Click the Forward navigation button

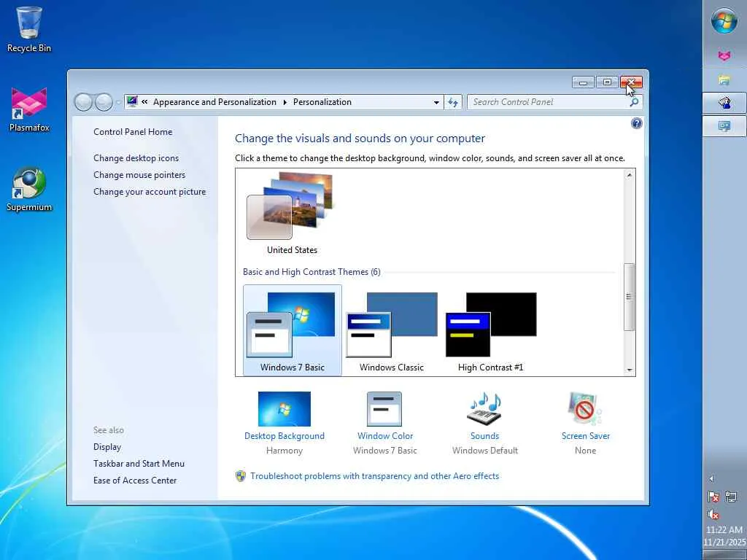coord(104,102)
